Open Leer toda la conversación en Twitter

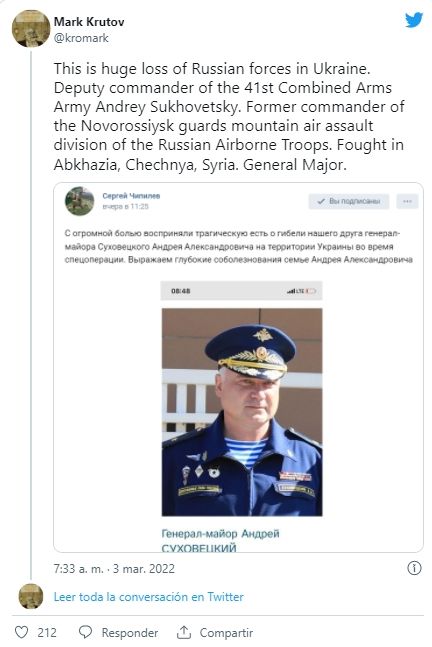[149, 597]
